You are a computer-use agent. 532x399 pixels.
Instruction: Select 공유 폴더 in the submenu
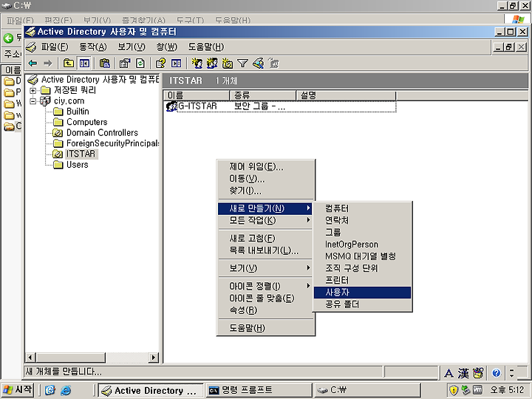pyautogui.click(x=362, y=304)
